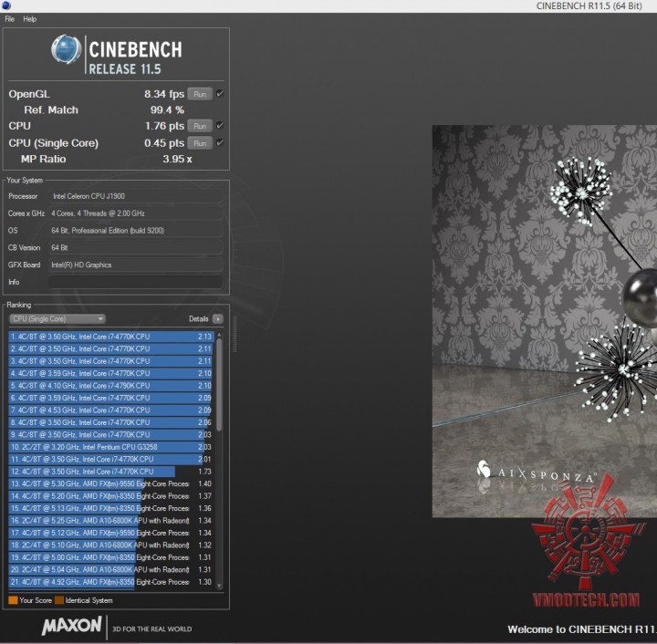Viewport: 657px width, 644px height.
Task: Click the MP Ratio value 3.95 x
Action: coord(177,159)
